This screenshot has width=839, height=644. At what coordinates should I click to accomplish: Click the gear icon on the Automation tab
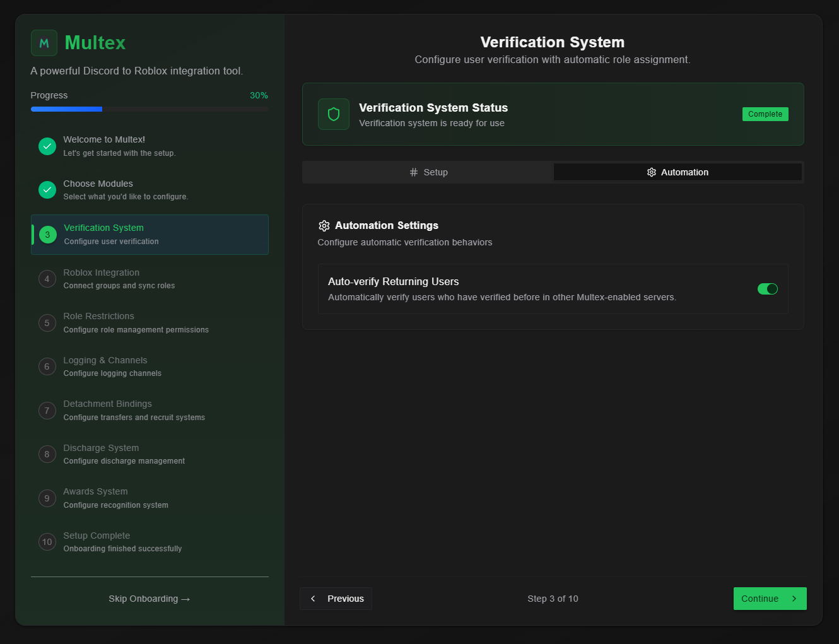pyautogui.click(x=652, y=172)
